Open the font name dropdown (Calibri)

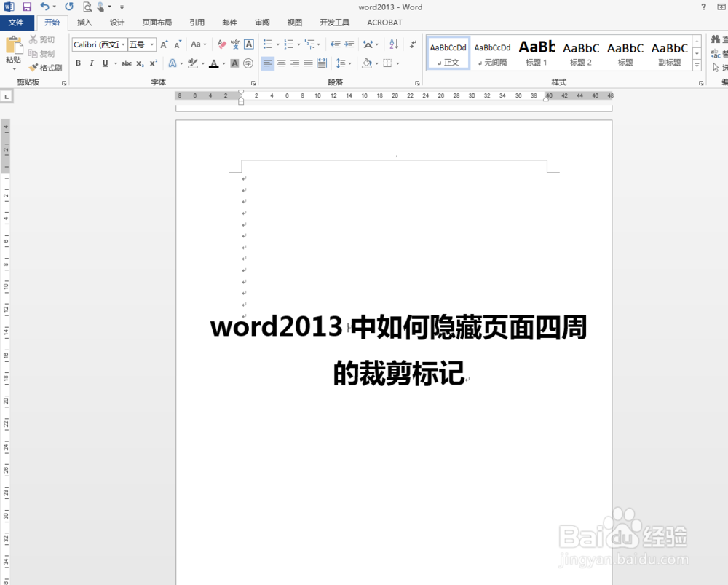coord(123,44)
